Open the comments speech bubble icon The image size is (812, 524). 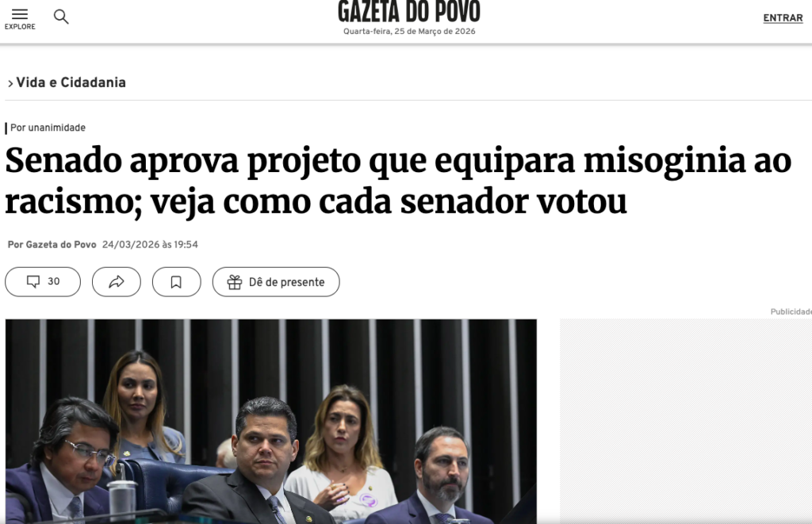pos(33,281)
